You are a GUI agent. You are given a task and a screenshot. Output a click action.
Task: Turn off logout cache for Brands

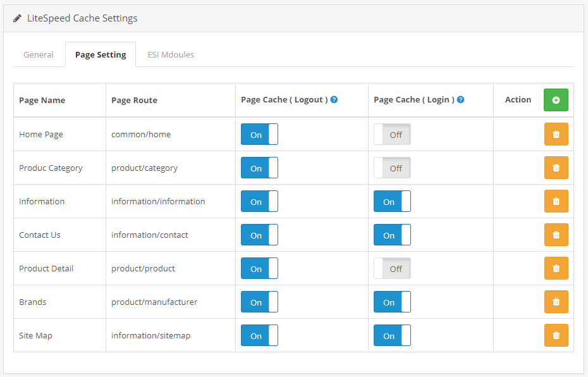point(259,302)
